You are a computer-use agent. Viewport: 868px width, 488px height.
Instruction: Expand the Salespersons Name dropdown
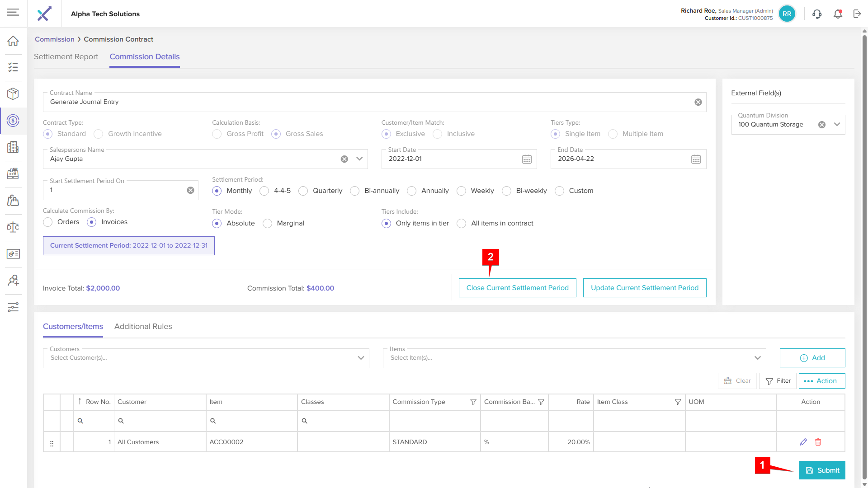(x=359, y=159)
